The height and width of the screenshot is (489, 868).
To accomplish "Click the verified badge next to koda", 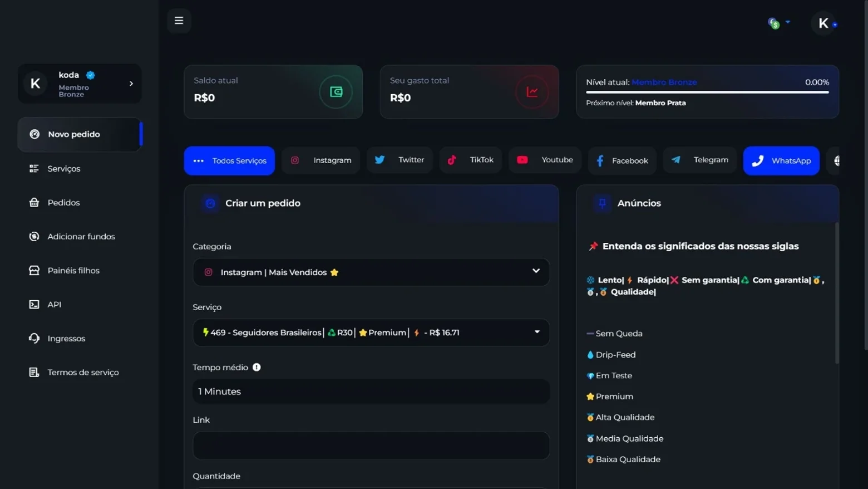I will (x=90, y=75).
